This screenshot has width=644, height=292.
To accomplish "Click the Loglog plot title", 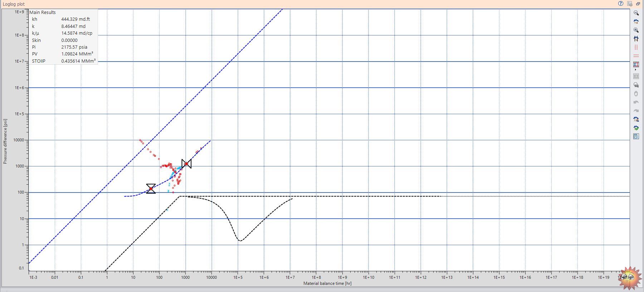I will [14, 4].
